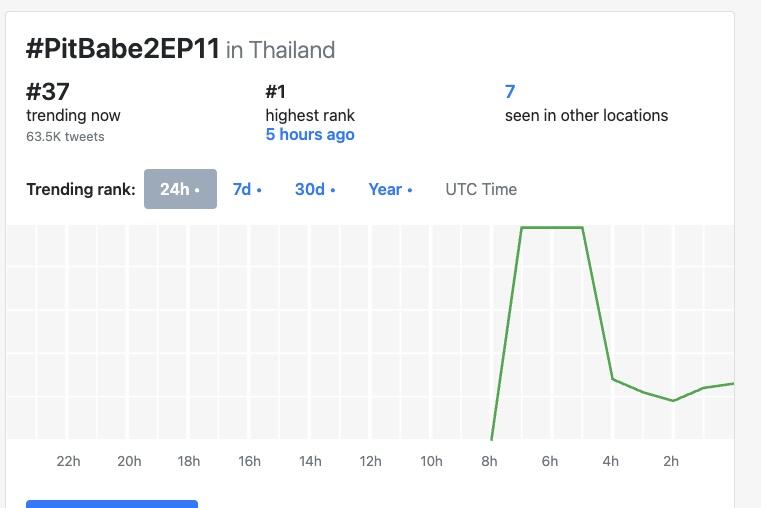Click the chart plateau at the top rank
This screenshot has width=761, height=508.
(552, 227)
